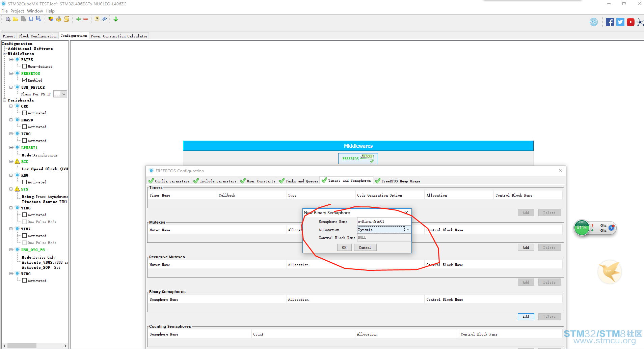Activate the CRC peripheral checkbox
This screenshot has width=644, height=349.
pyautogui.click(x=24, y=113)
